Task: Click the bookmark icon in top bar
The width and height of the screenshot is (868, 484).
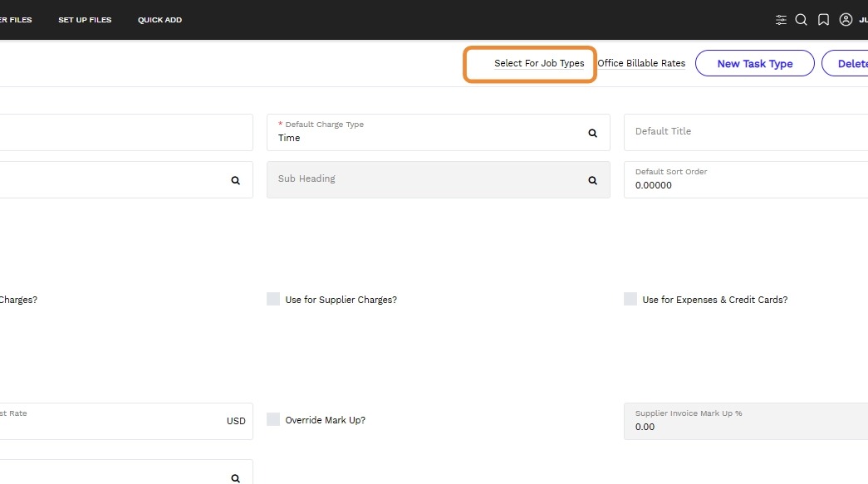Action: coord(823,20)
